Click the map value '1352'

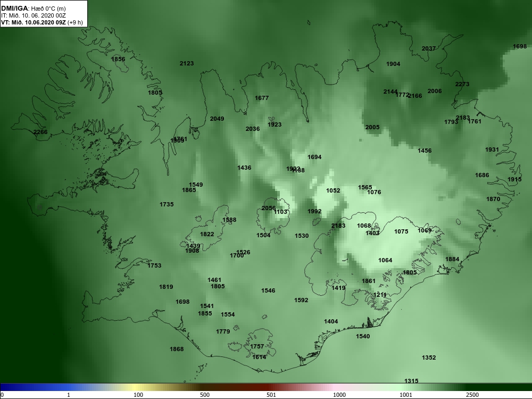(428, 358)
